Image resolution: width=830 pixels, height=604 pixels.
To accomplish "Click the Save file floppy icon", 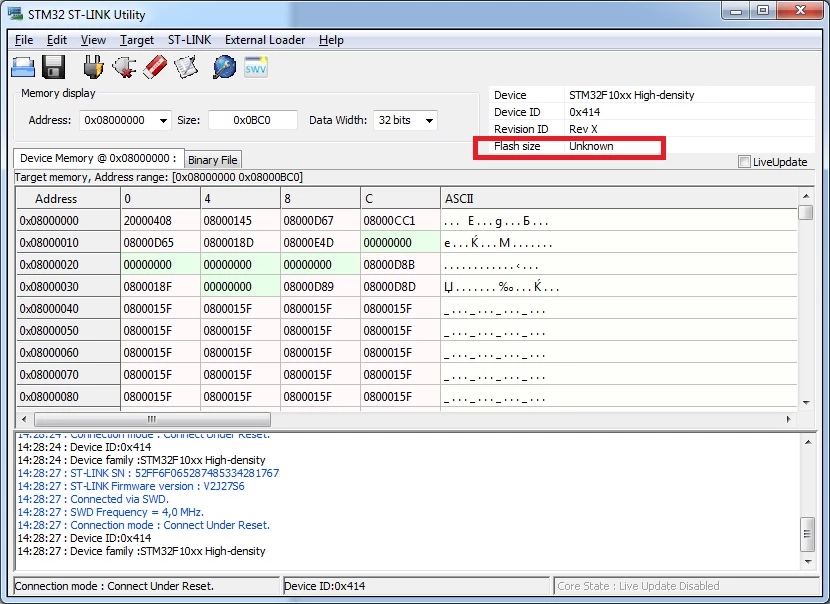I will (x=53, y=67).
